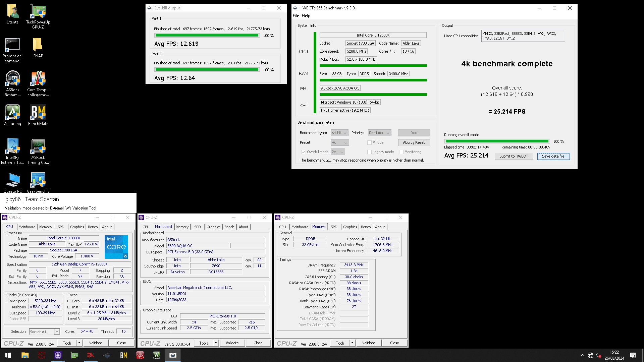Launch ASRock Restart to UEFI shortcut

[x=13, y=84]
